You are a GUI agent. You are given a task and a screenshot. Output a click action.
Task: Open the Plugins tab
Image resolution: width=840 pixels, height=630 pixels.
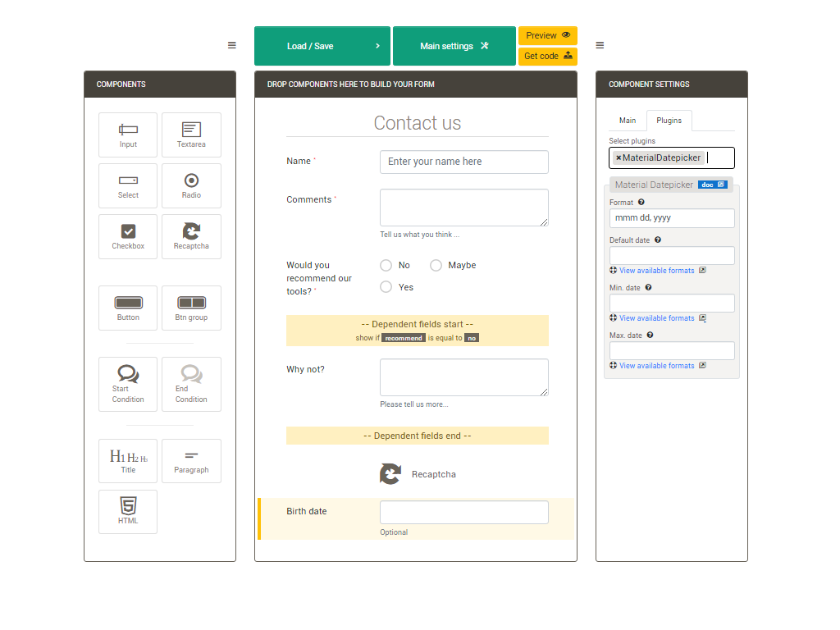coord(669,121)
